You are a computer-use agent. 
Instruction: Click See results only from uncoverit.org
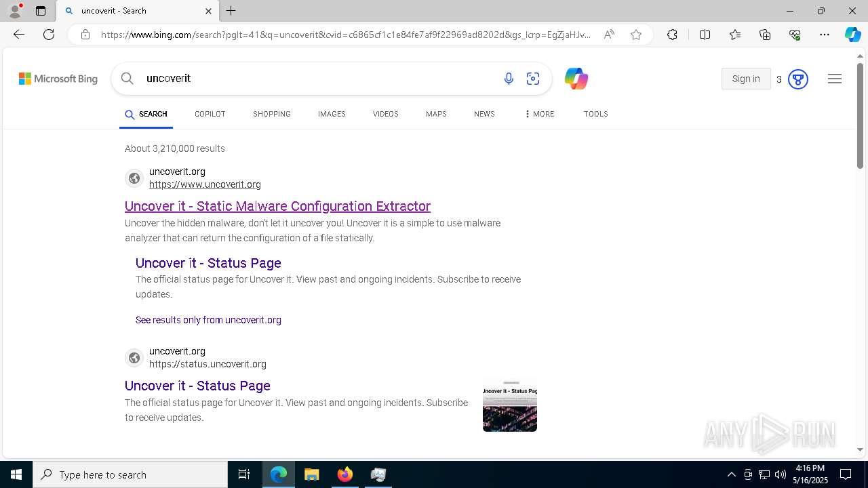(x=208, y=320)
